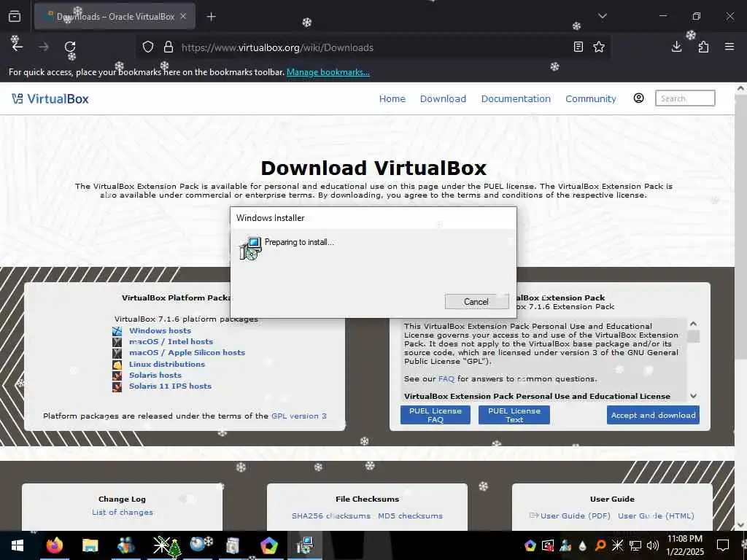
Task: Cancel the Windows Installer dialog
Action: point(476,301)
